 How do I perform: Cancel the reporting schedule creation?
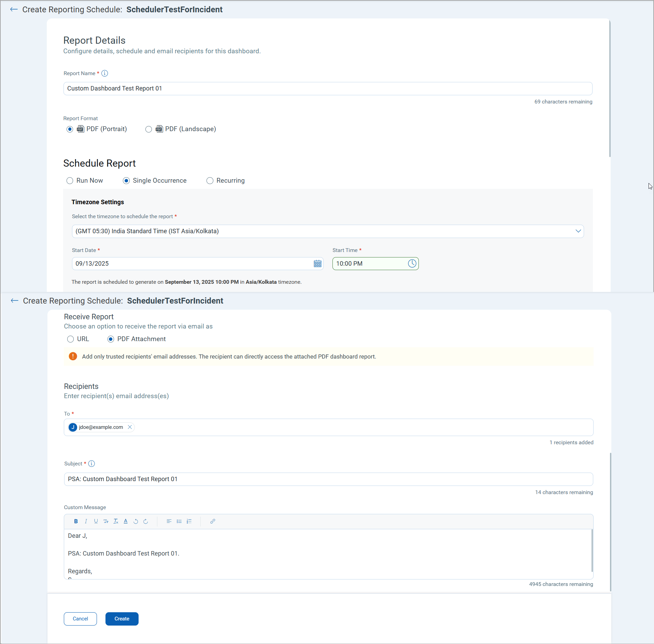point(80,619)
